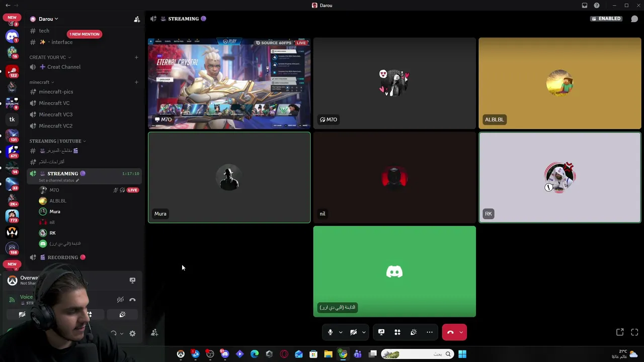644x362 pixels.
Task: Collapse the STREAMING | YOUTUBE category
Action: pyautogui.click(x=57, y=141)
